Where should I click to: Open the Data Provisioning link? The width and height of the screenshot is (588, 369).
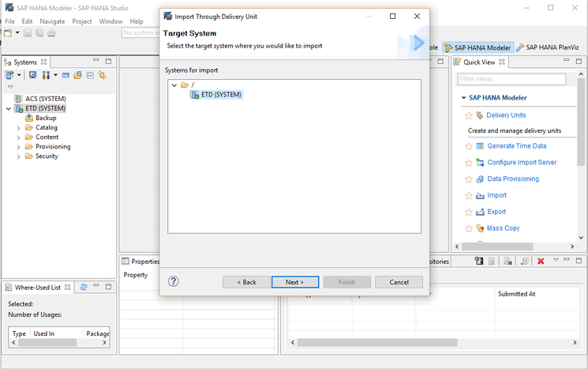[x=513, y=179]
